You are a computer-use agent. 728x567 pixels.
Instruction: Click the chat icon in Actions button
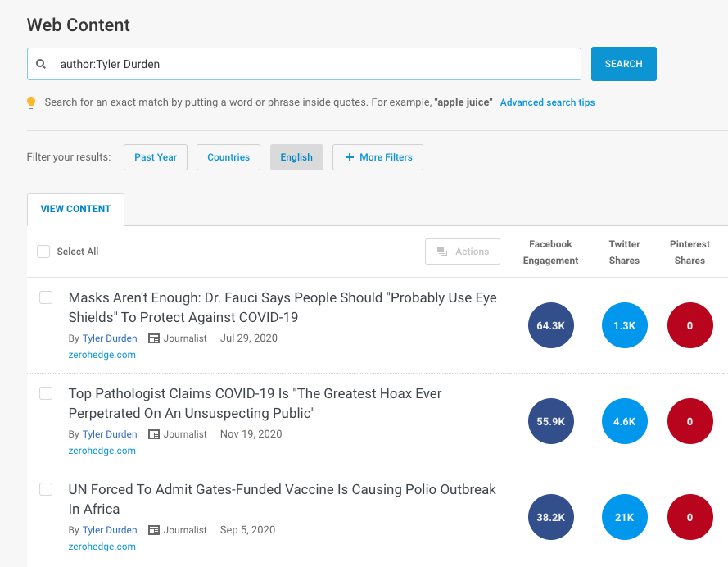pyautogui.click(x=442, y=252)
